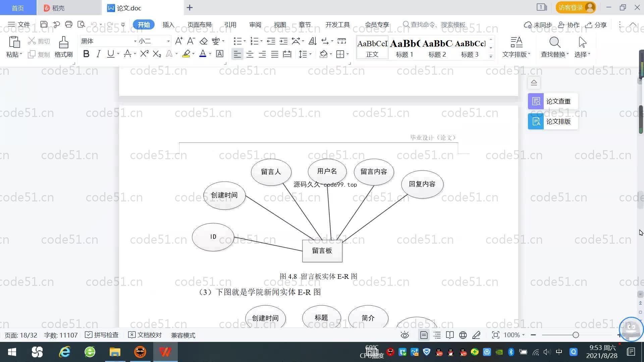Align text to the left
644x362 pixels.
[x=237, y=54]
